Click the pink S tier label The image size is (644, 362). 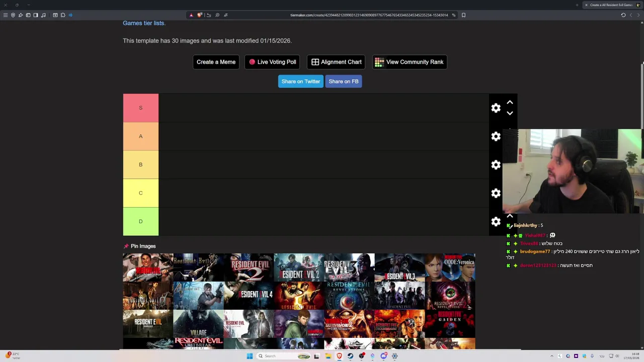coord(141,108)
